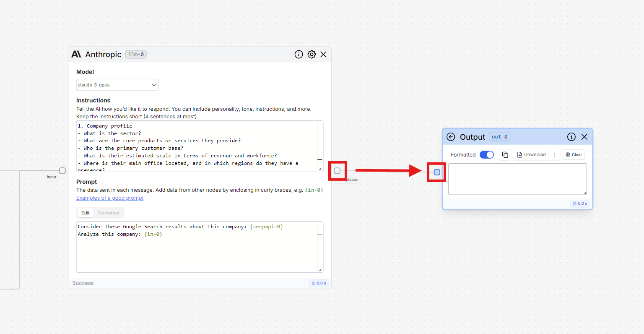Close the Anthropic llm-0 node

pos(323,55)
